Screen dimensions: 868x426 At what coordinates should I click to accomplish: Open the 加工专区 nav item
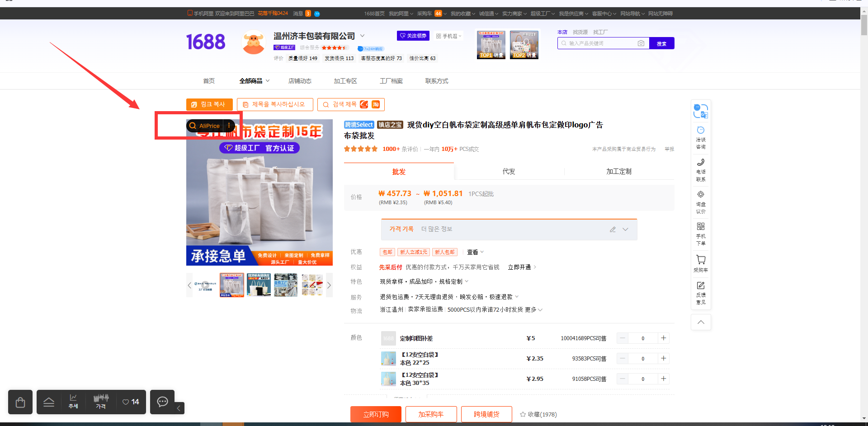[345, 81]
